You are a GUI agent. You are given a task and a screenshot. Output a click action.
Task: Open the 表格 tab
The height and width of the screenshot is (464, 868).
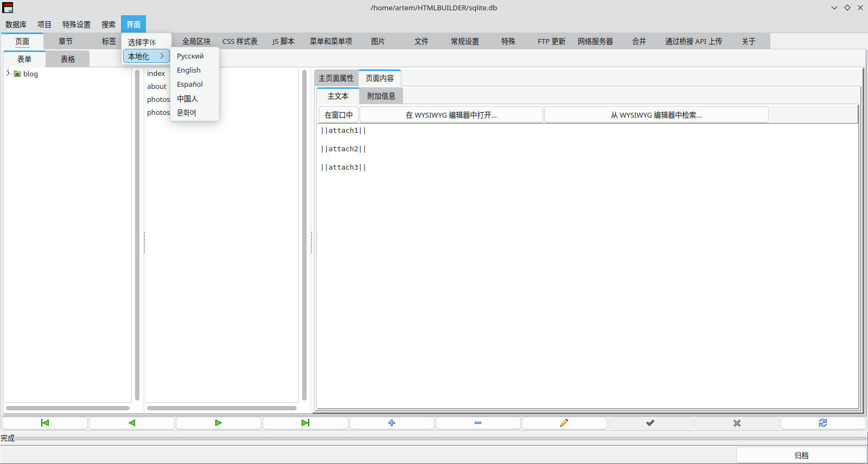[x=68, y=59]
